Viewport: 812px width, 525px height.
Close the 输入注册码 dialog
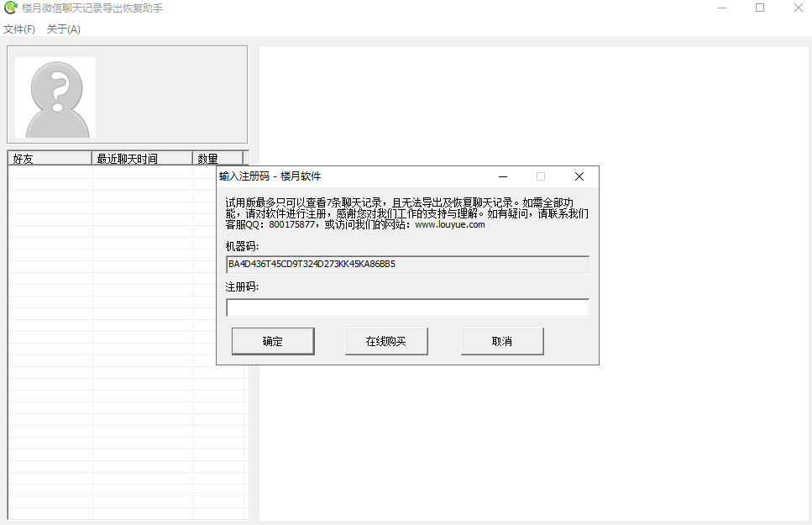pos(579,176)
